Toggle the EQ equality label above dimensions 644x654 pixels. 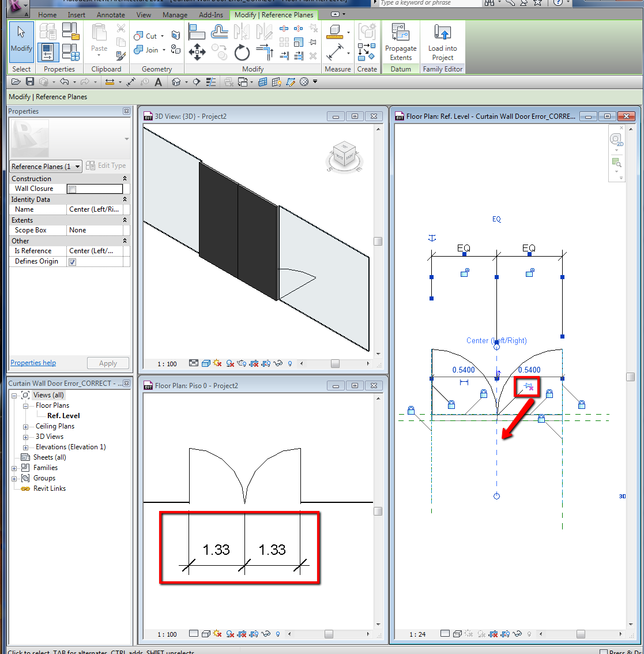coord(496,219)
